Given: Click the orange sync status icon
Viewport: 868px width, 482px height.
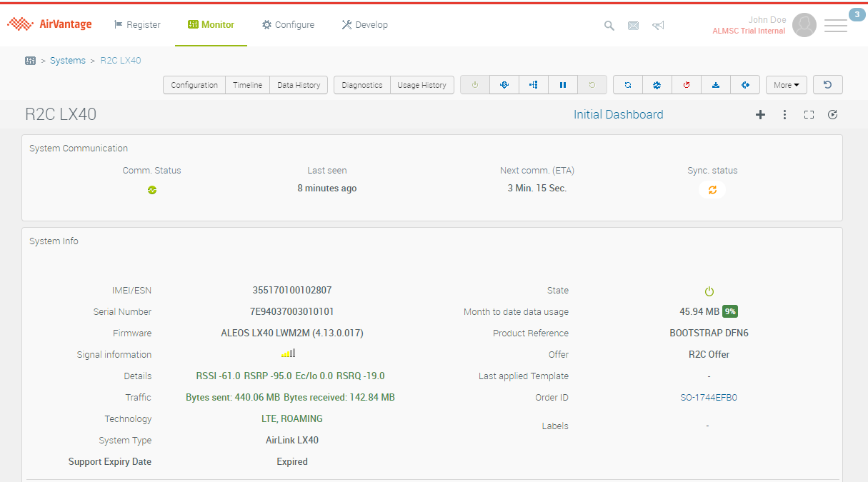Looking at the screenshot, I should (712, 190).
